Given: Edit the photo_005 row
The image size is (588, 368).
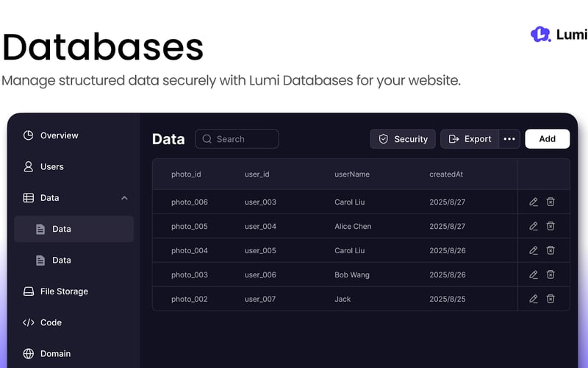Looking at the screenshot, I should tap(534, 226).
